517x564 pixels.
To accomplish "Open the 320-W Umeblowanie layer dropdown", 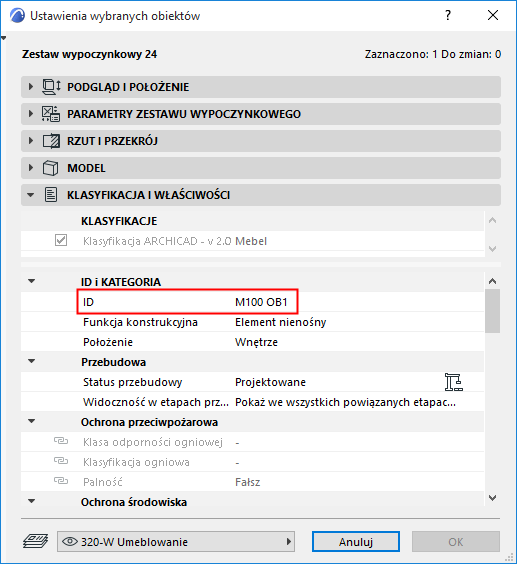I will (176, 542).
